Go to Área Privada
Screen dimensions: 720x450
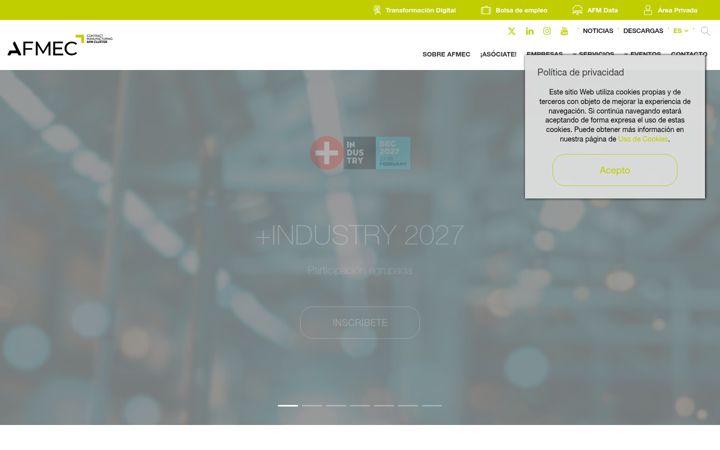[x=677, y=10]
